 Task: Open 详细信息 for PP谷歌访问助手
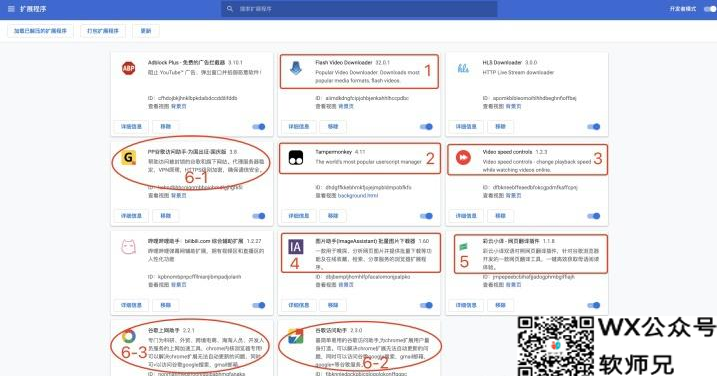(131, 216)
